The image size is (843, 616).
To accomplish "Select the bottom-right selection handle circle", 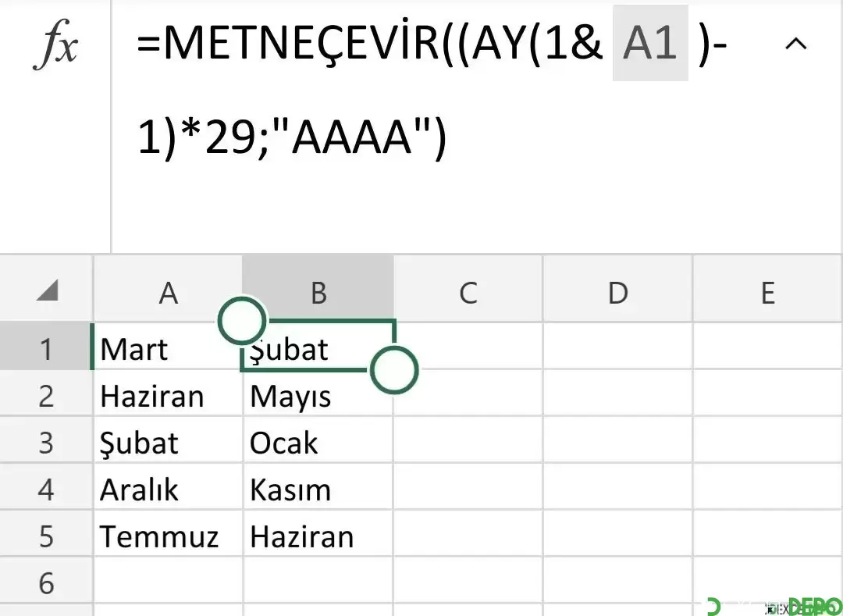I will 394,370.
